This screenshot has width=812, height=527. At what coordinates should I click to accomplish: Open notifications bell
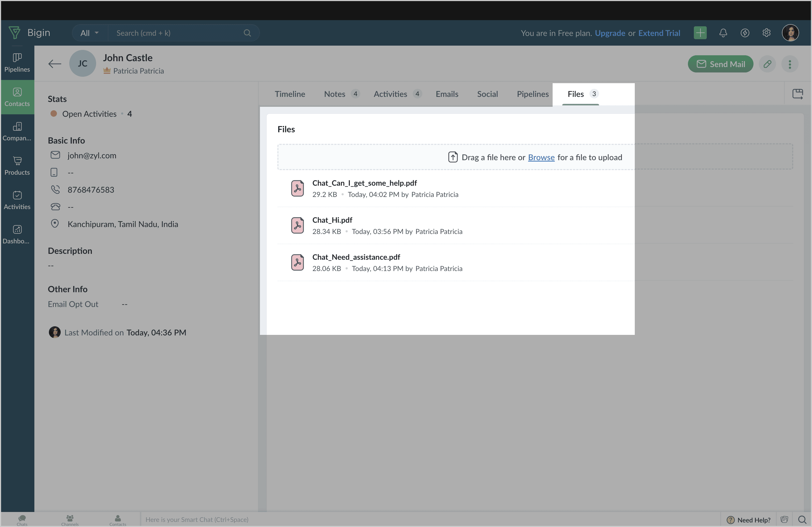click(723, 33)
